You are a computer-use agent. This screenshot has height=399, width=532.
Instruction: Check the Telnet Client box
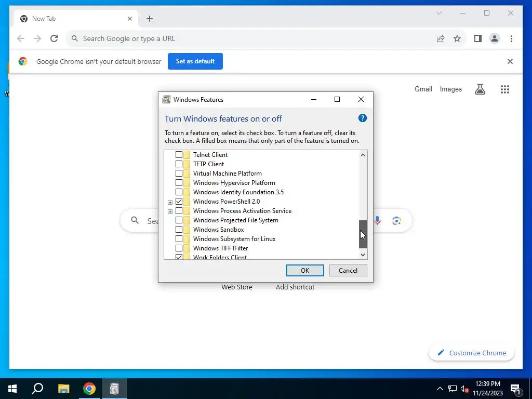[179, 155]
